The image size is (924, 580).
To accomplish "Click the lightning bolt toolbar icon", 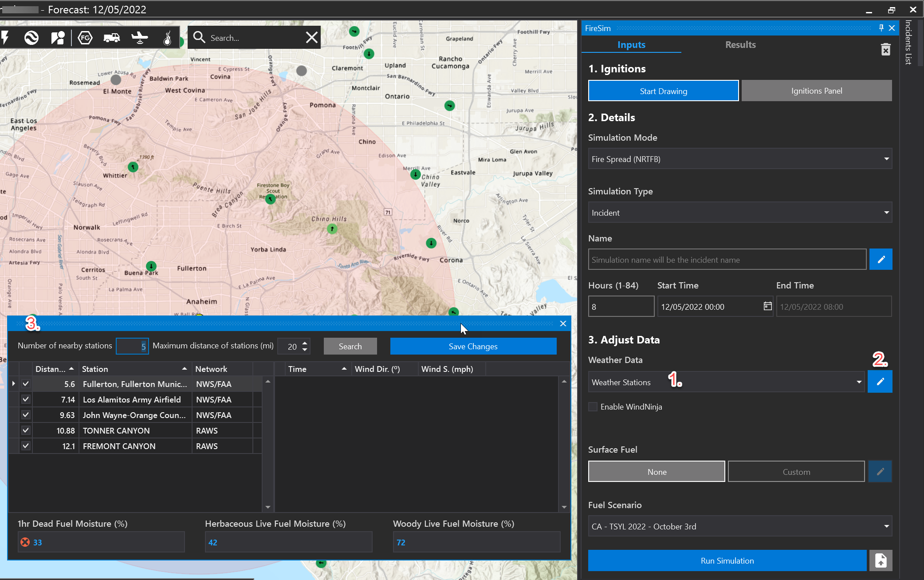I will (x=6, y=38).
